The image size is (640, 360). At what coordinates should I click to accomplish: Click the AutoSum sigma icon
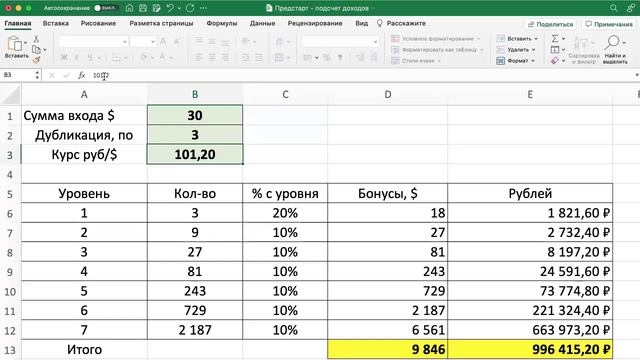click(x=555, y=38)
